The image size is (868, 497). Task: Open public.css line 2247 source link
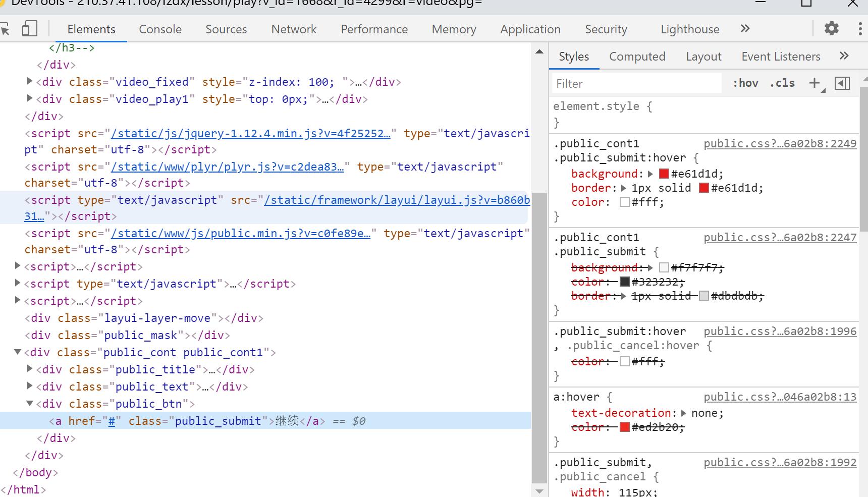point(780,237)
